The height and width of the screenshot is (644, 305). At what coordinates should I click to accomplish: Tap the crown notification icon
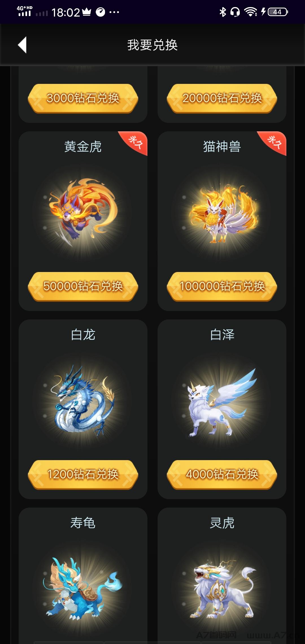[87, 12]
